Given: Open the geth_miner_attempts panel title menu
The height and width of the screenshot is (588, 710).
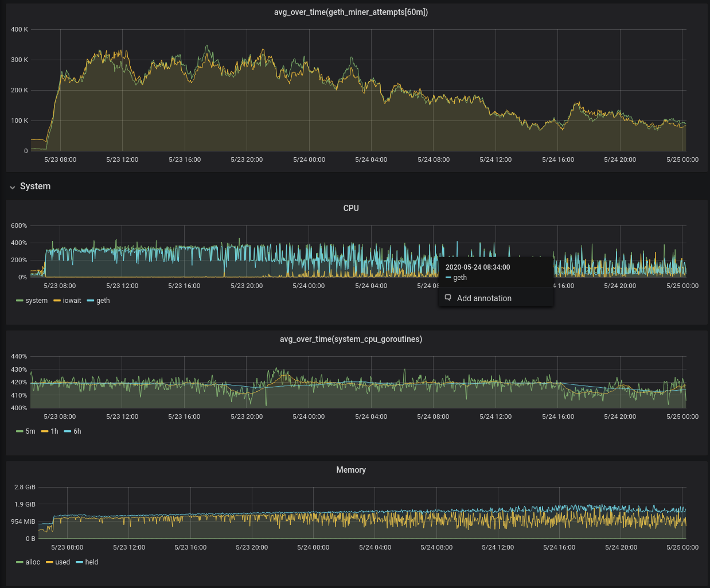Looking at the screenshot, I should (351, 12).
